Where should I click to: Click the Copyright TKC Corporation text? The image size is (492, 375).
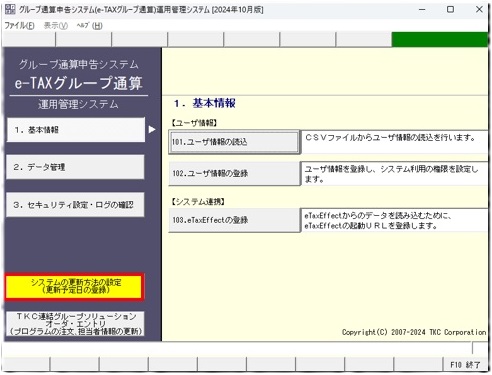[414, 332]
